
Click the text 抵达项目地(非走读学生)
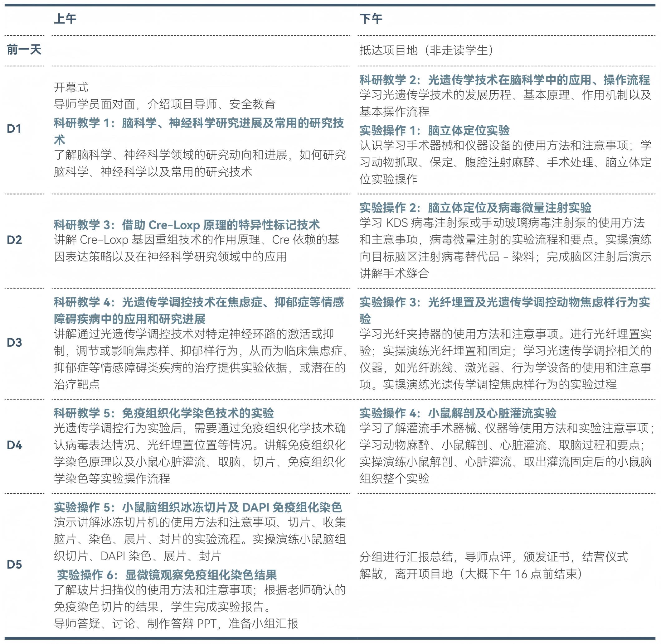click(427, 50)
